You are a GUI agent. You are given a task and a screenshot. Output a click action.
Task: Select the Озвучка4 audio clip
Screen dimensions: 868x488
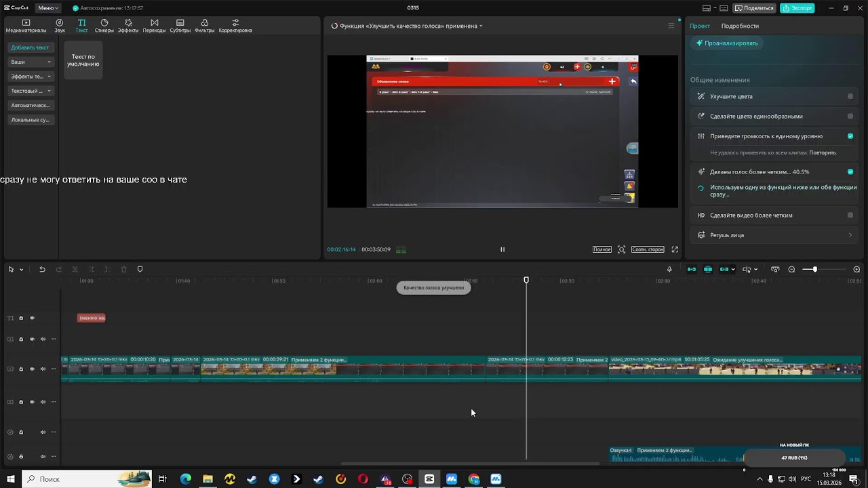tap(677, 455)
